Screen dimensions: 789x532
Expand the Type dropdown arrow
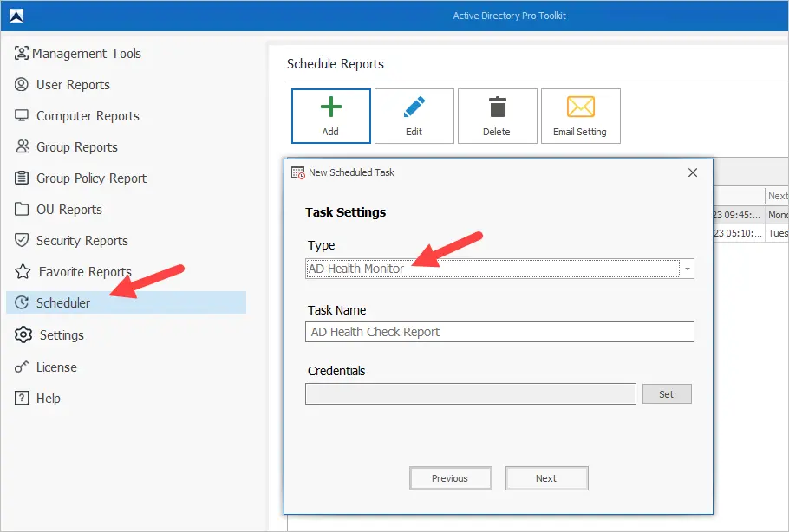[x=687, y=269]
